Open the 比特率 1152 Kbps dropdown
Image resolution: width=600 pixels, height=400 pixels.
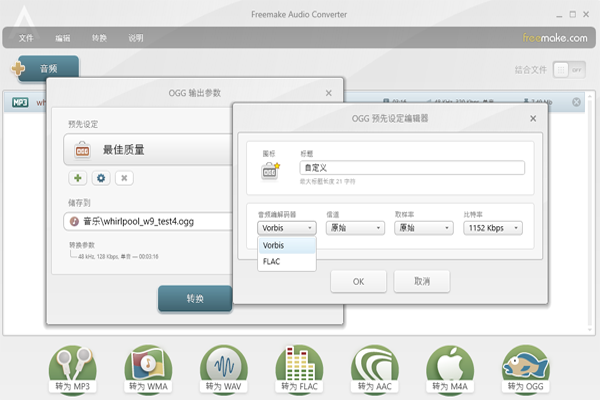click(x=492, y=228)
